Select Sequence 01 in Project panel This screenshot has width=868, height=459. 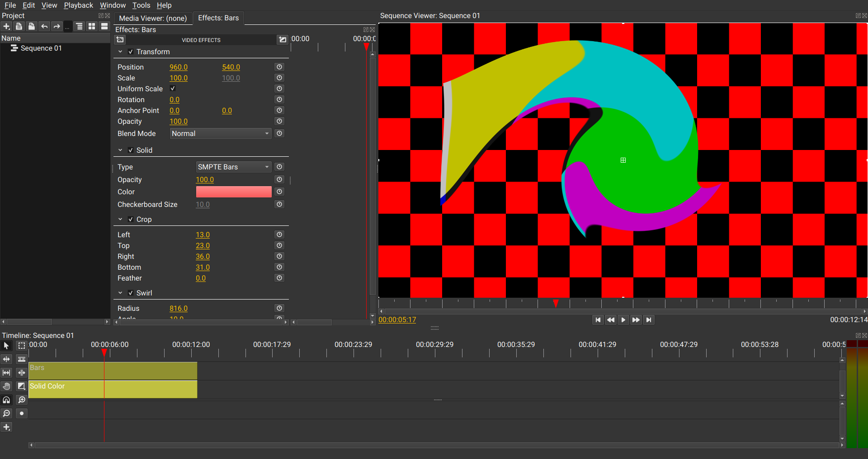(x=41, y=48)
